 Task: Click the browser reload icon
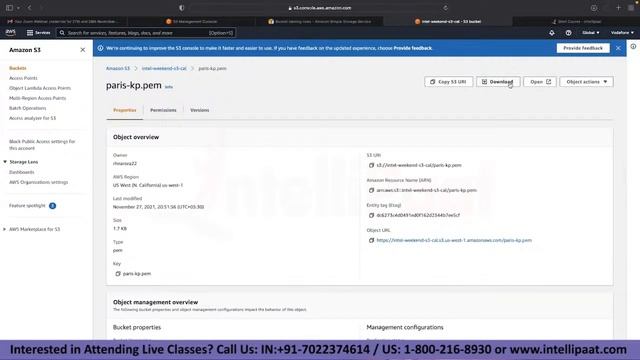[445, 8]
